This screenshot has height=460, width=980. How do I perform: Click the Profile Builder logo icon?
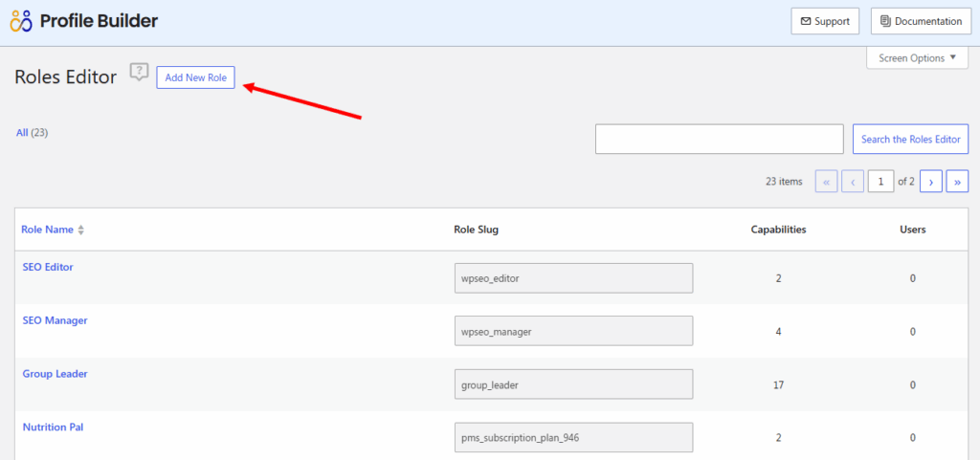21,21
